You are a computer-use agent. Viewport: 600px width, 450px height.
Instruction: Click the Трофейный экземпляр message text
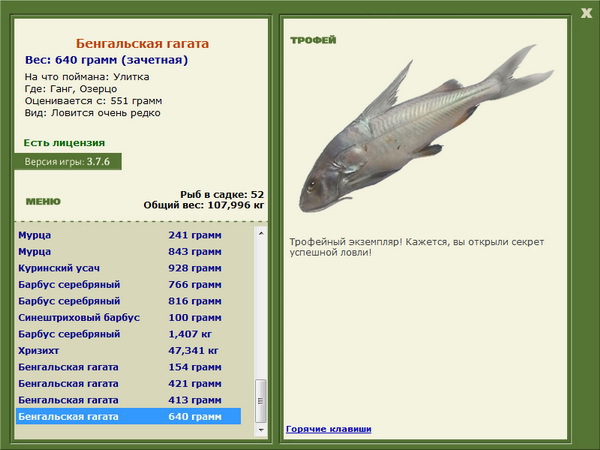[417, 247]
